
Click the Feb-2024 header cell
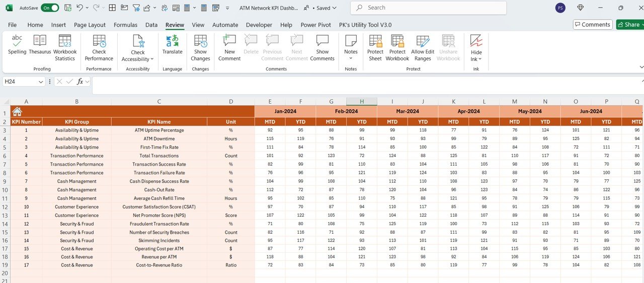point(347,111)
